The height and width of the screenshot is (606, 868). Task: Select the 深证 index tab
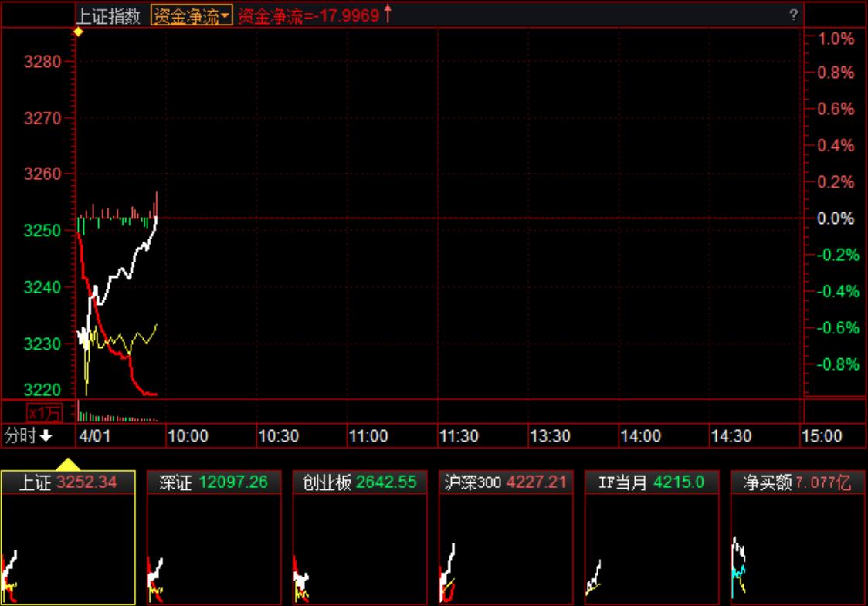(x=214, y=483)
